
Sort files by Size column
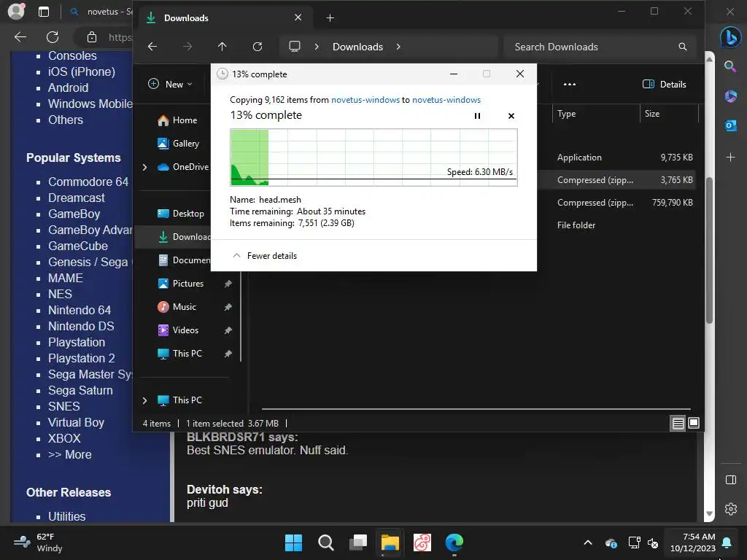coord(669,113)
